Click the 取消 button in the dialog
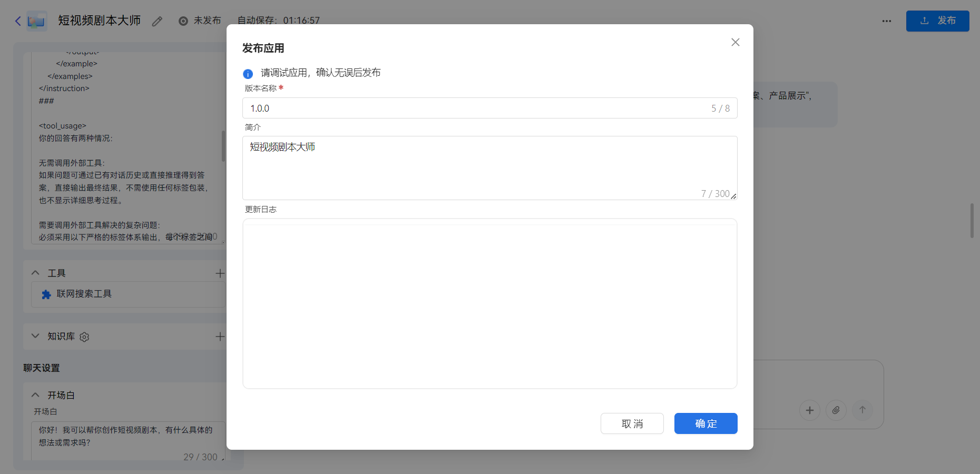Viewport: 980px width, 474px height. coord(632,423)
